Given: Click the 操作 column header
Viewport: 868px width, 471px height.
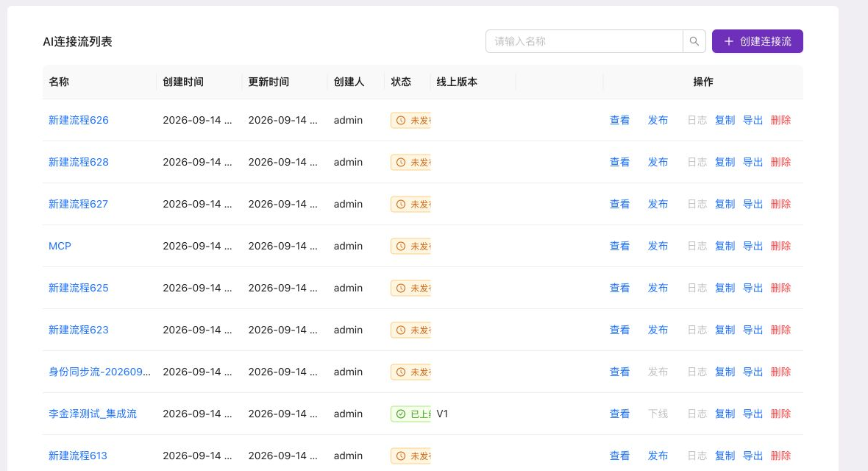Looking at the screenshot, I should coord(703,82).
